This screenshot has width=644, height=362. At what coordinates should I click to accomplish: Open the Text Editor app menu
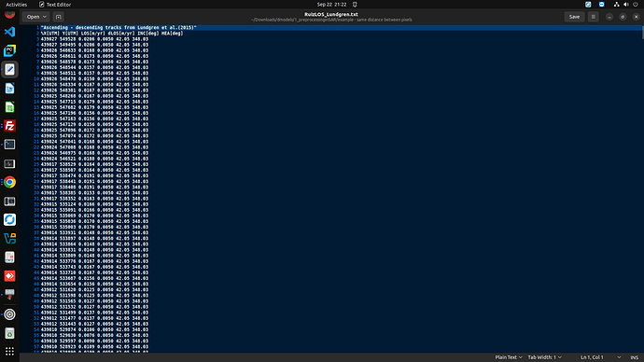(x=55, y=5)
